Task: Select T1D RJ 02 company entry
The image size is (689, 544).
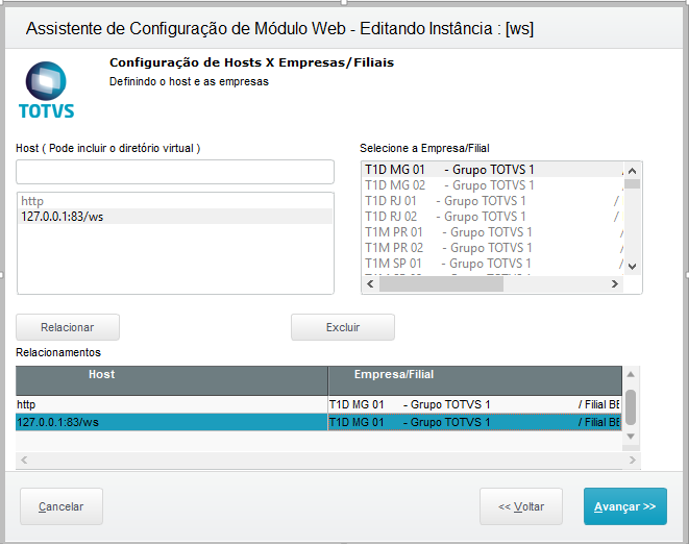Action: coord(493,217)
